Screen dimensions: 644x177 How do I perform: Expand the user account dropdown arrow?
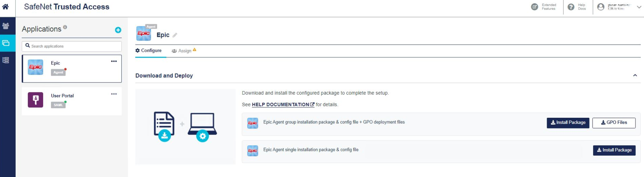tap(639, 7)
